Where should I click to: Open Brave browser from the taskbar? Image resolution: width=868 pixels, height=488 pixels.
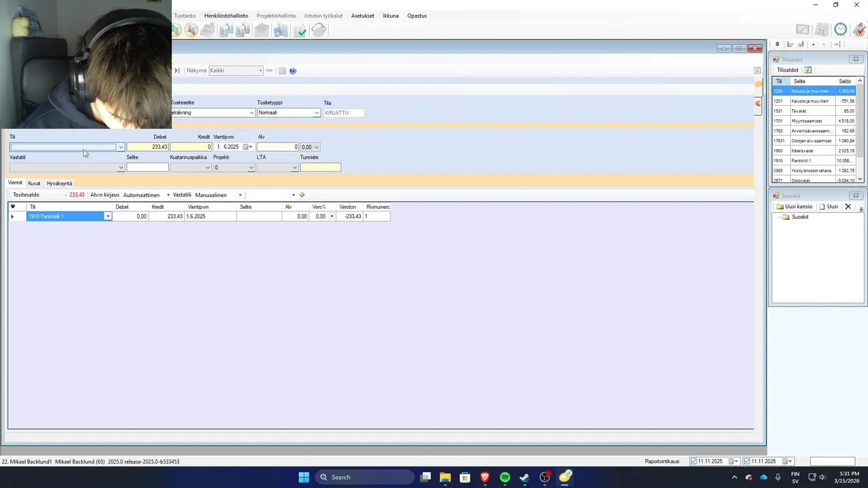pos(485,477)
